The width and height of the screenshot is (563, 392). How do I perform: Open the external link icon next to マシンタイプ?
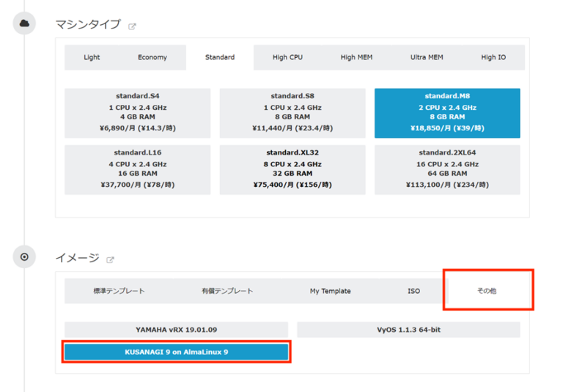pos(133,26)
